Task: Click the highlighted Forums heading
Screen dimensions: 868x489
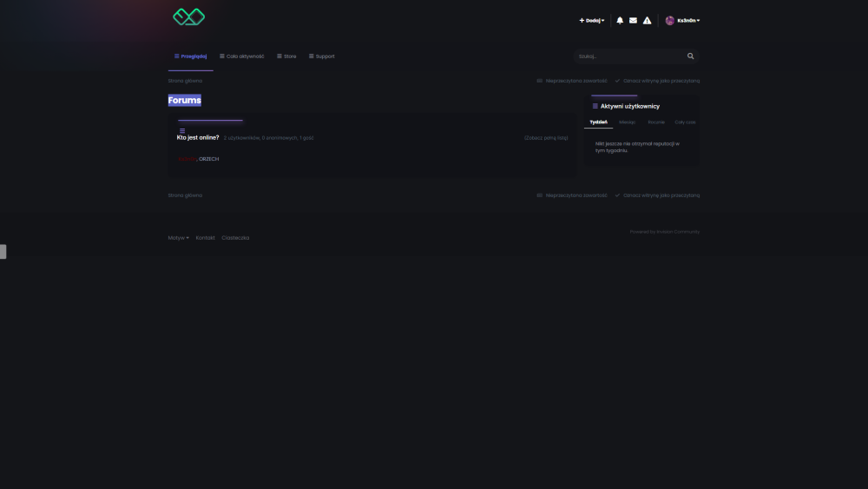Action: (x=184, y=100)
